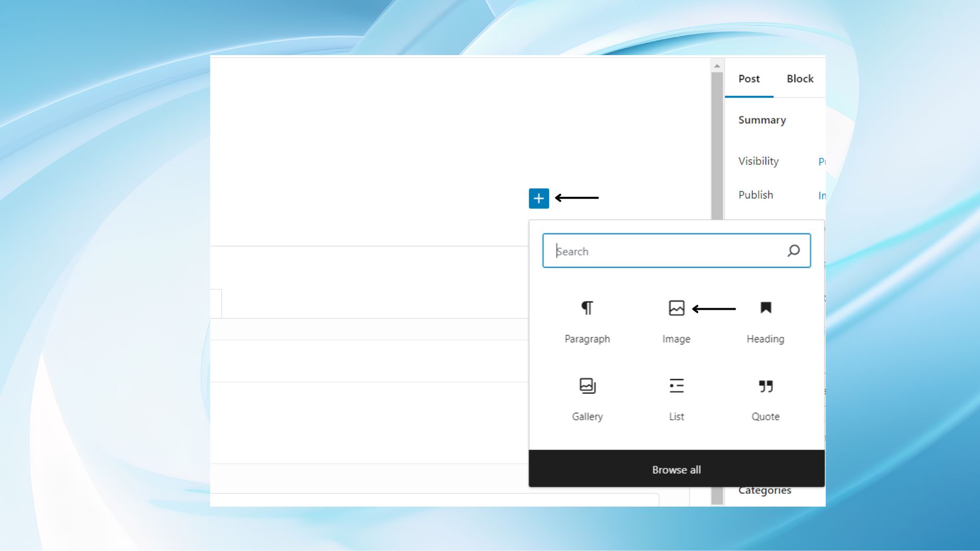Switch to the Block tab
The image size is (980, 551).
click(x=800, y=79)
